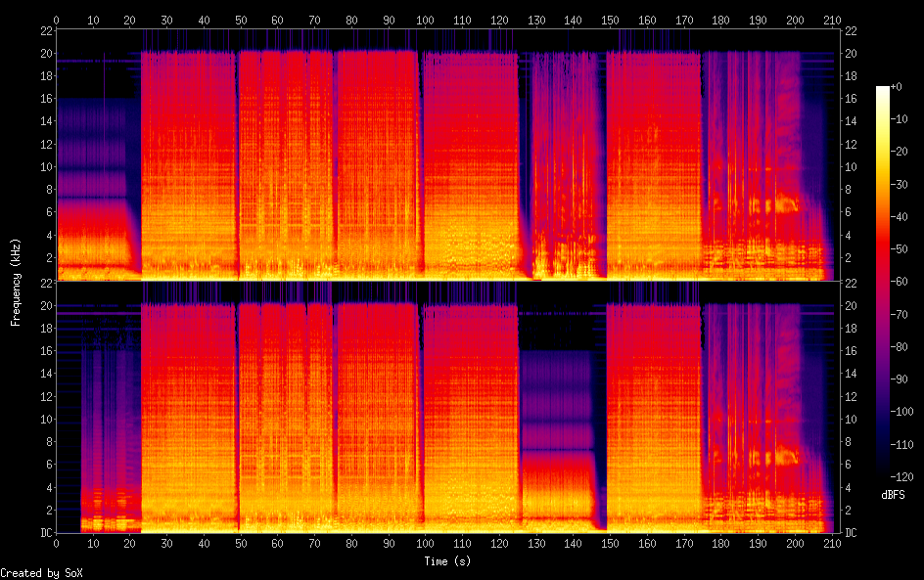The height and width of the screenshot is (580, 924).
Task: Select the '-100' color scale label
Action: (902, 412)
